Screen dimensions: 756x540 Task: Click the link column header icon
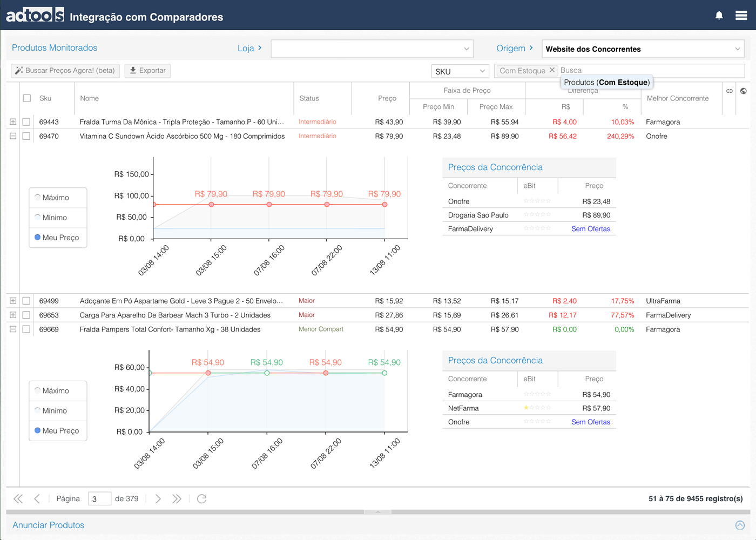coord(729,91)
